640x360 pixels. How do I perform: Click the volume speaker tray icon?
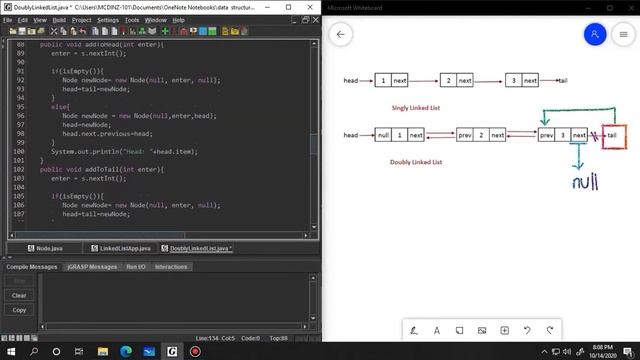pos(567,351)
